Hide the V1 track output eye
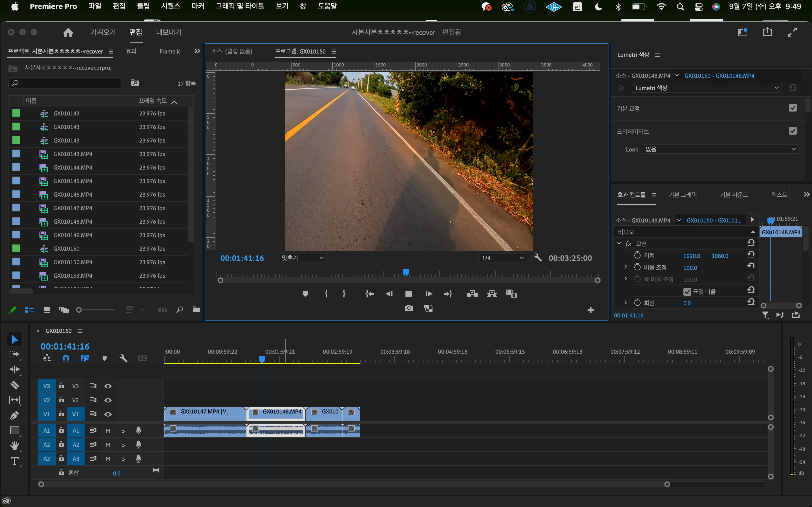This screenshot has height=507, width=812. click(x=108, y=414)
